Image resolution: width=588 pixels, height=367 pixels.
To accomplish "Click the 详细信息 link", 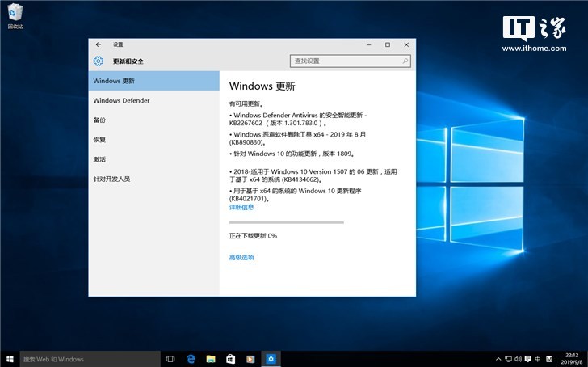I will 241,207.
